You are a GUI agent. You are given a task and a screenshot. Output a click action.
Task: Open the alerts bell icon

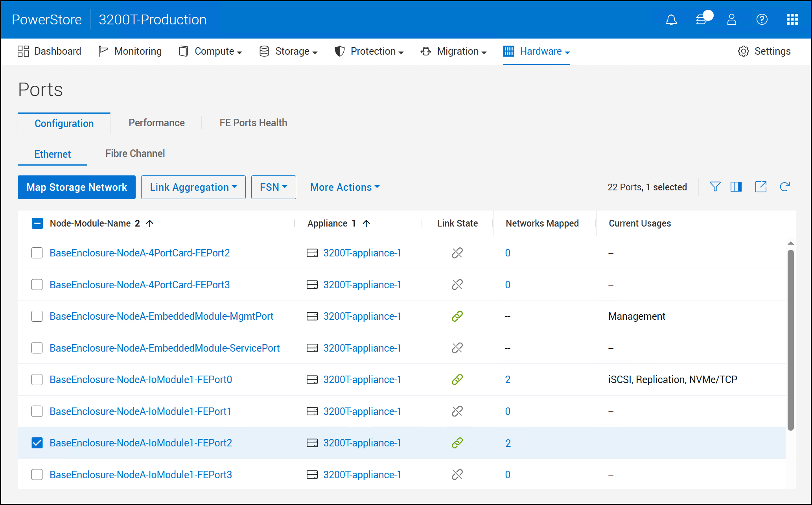pyautogui.click(x=671, y=19)
